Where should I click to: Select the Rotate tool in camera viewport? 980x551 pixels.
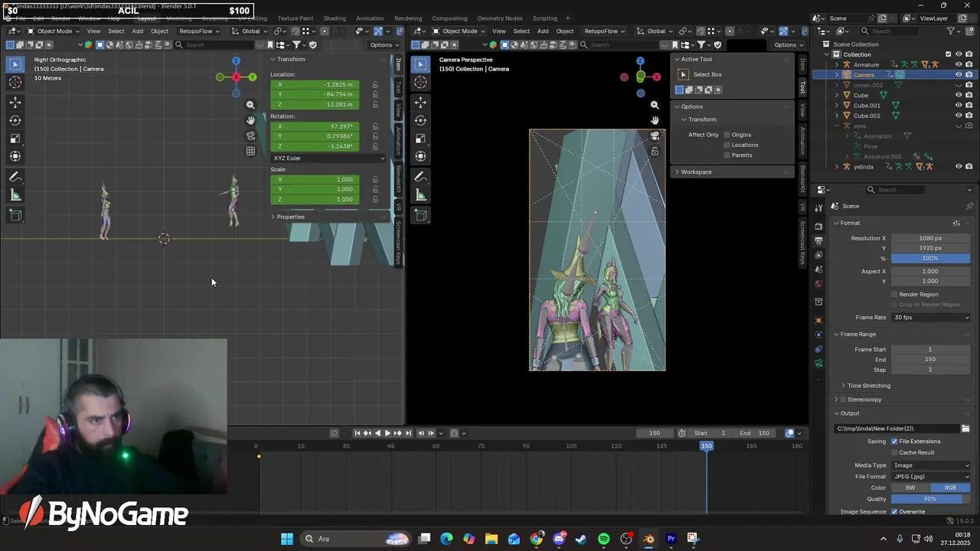[x=420, y=120]
